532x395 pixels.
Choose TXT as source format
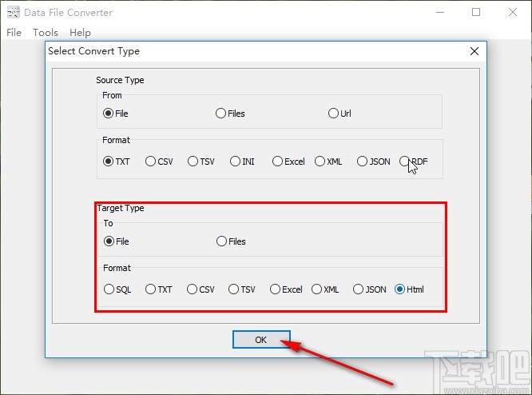117,162
